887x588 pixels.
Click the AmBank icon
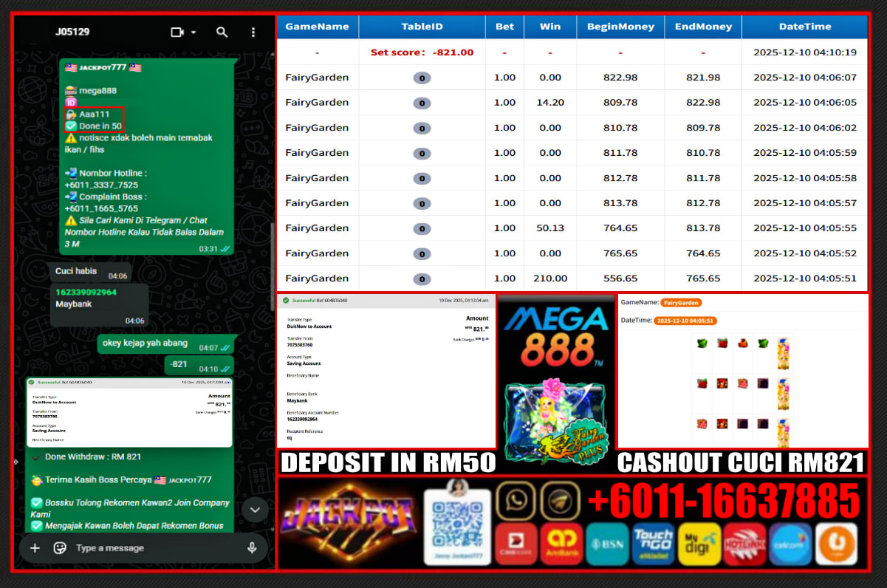(561, 544)
